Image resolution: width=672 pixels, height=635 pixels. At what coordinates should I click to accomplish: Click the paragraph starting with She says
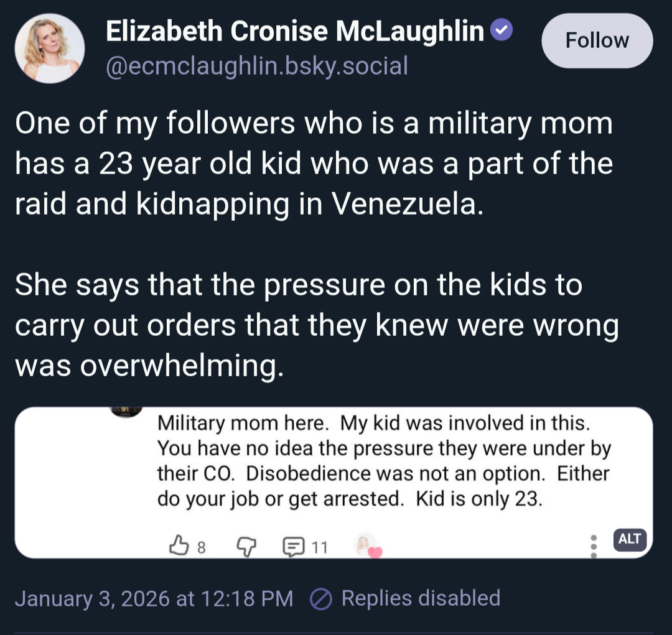316,325
